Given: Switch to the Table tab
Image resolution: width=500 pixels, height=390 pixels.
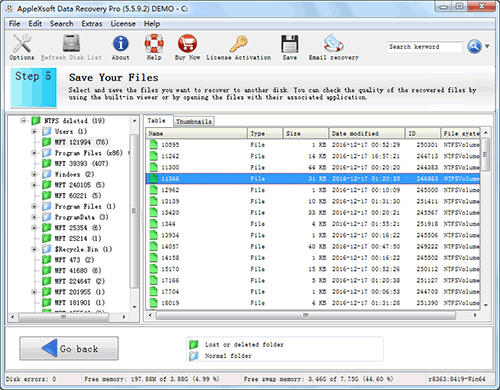Looking at the screenshot, I should 157,121.
